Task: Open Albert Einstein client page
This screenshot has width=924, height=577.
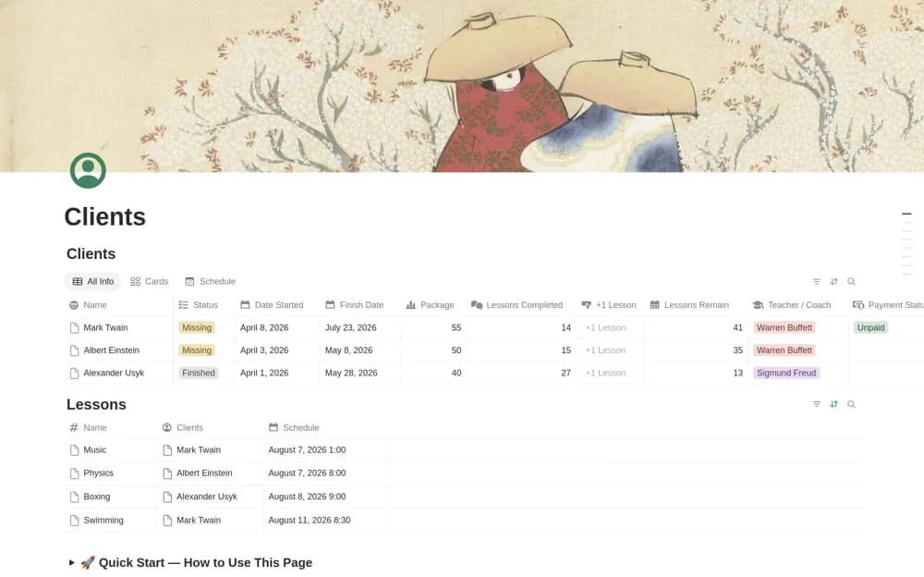Action: pyautogui.click(x=112, y=350)
